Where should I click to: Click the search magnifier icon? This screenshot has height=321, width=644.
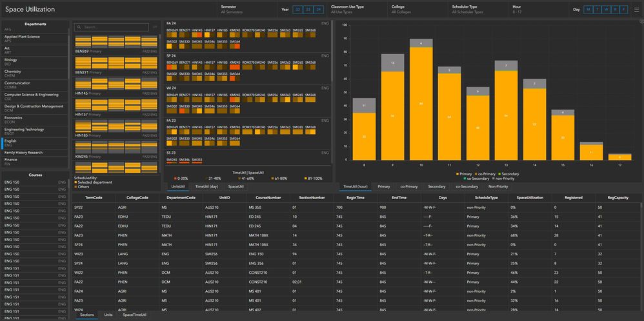[77, 27]
